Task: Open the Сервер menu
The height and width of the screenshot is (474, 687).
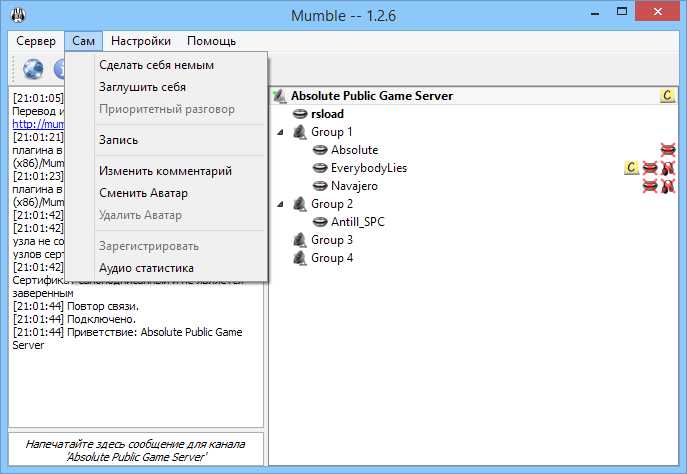Action: click(36, 41)
